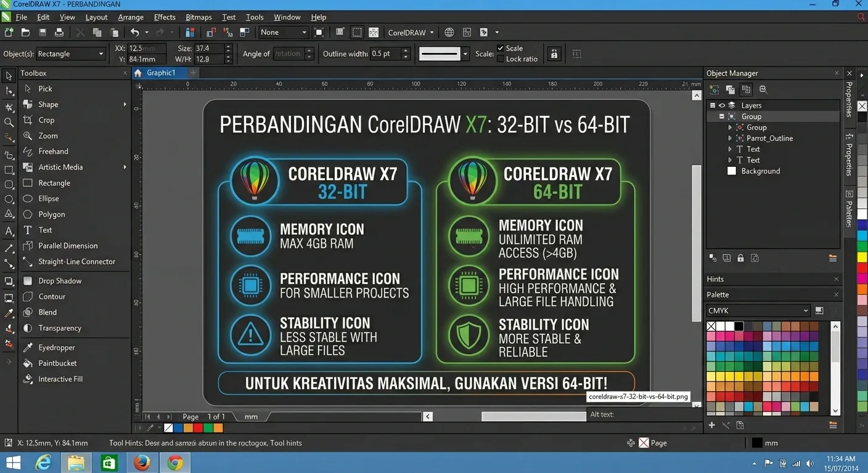Click the search magnifier at the menu bar's right end
This screenshot has height=473, width=868.
[861, 17]
